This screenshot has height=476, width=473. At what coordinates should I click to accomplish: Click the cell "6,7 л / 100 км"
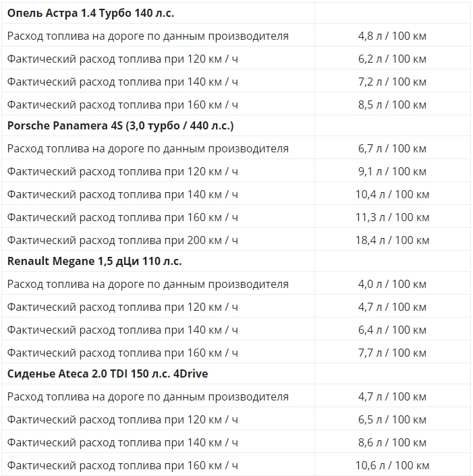click(x=392, y=148)
